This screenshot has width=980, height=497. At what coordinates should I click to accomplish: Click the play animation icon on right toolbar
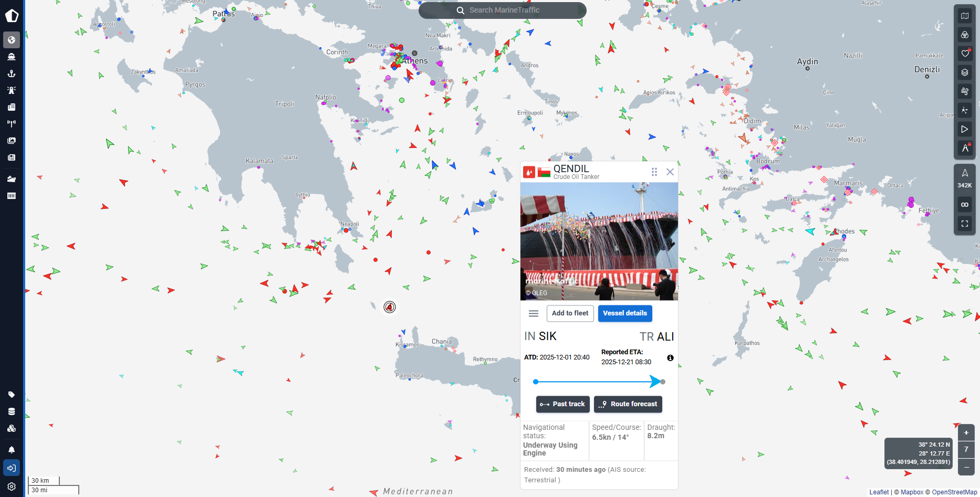pyautogui.click(x=965, y=129)
